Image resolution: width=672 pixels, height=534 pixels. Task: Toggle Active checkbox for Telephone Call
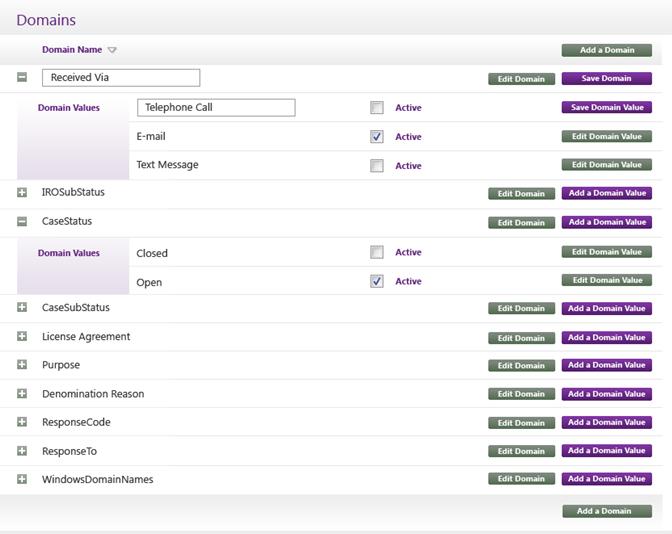point(377,108)
